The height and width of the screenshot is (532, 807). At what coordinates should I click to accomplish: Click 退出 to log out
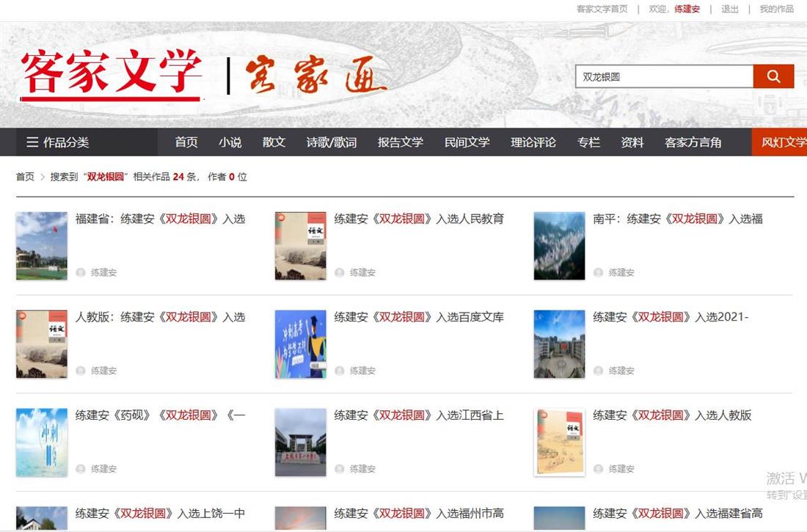pos(730,9)
